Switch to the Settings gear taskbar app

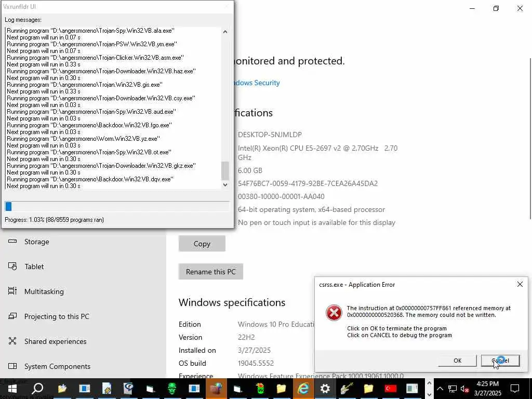pyautogui.click(x=325, y=389)
